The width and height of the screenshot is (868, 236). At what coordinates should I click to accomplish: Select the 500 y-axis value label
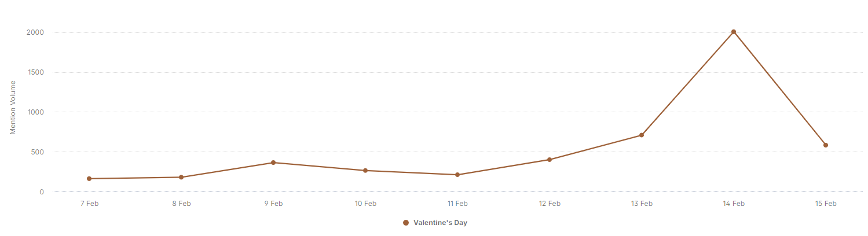[x=37, y=152]
